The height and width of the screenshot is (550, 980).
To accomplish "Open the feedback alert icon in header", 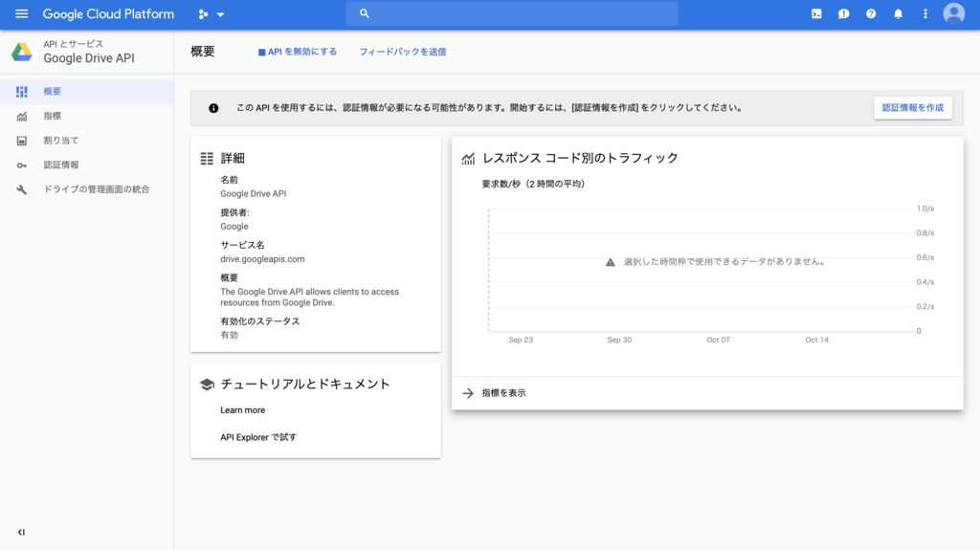I will pos(844,13).
